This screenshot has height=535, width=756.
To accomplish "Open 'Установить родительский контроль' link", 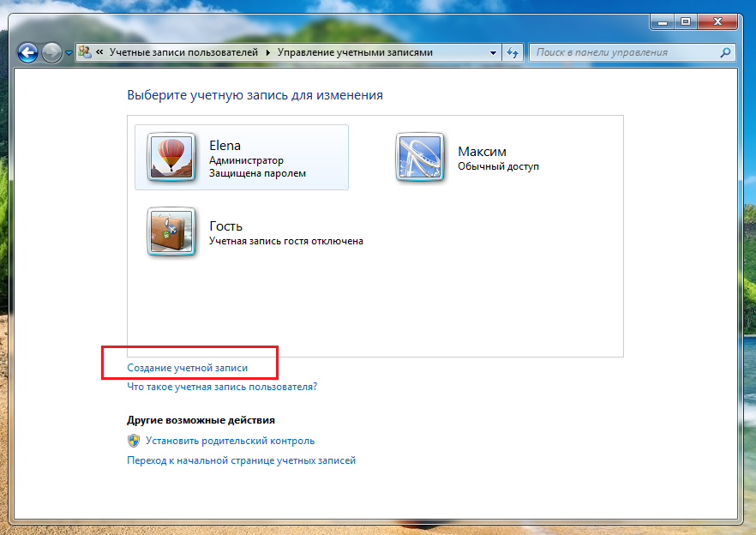I will coord(230,441).
